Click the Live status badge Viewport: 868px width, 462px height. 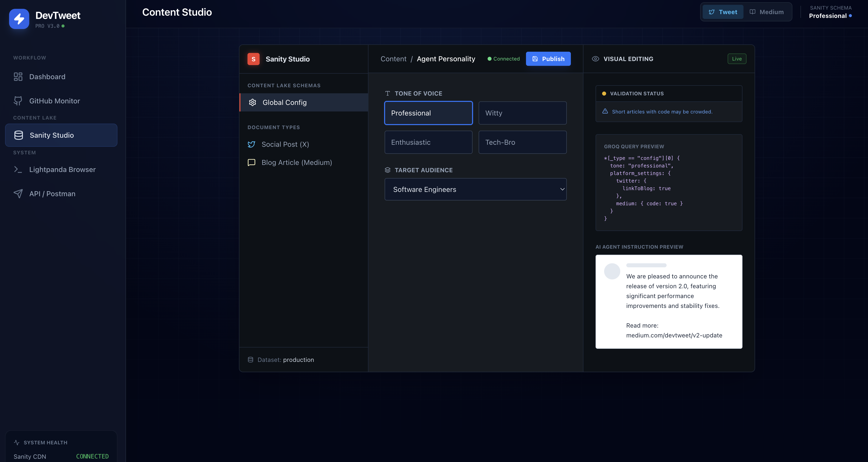737,59
